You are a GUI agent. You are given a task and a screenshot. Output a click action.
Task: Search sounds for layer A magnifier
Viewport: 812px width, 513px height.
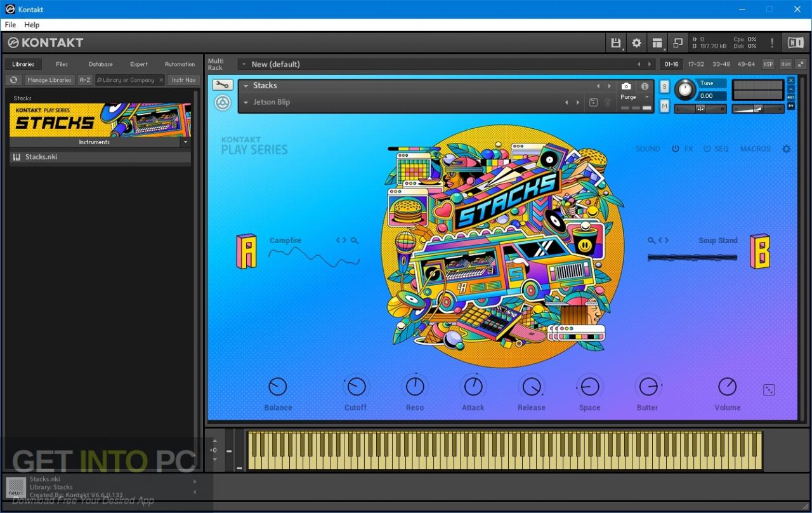[x=355, y=241]
